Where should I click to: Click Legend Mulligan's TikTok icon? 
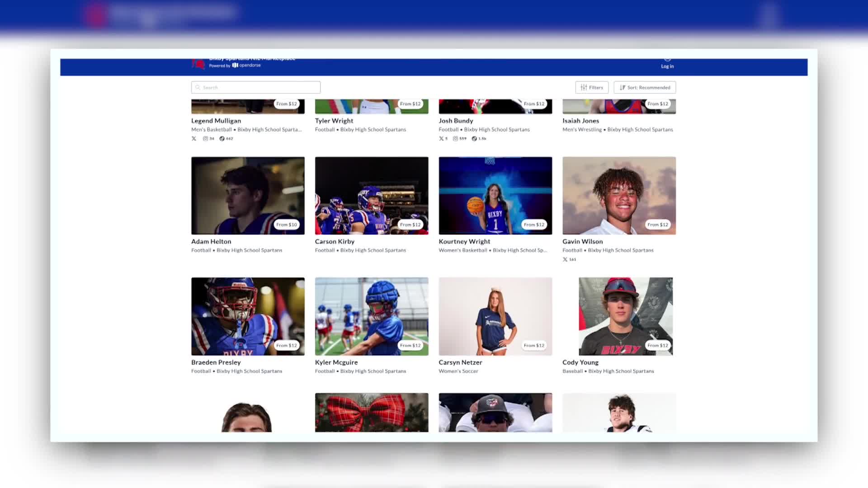pyautogui.click(x=222, y=139)
